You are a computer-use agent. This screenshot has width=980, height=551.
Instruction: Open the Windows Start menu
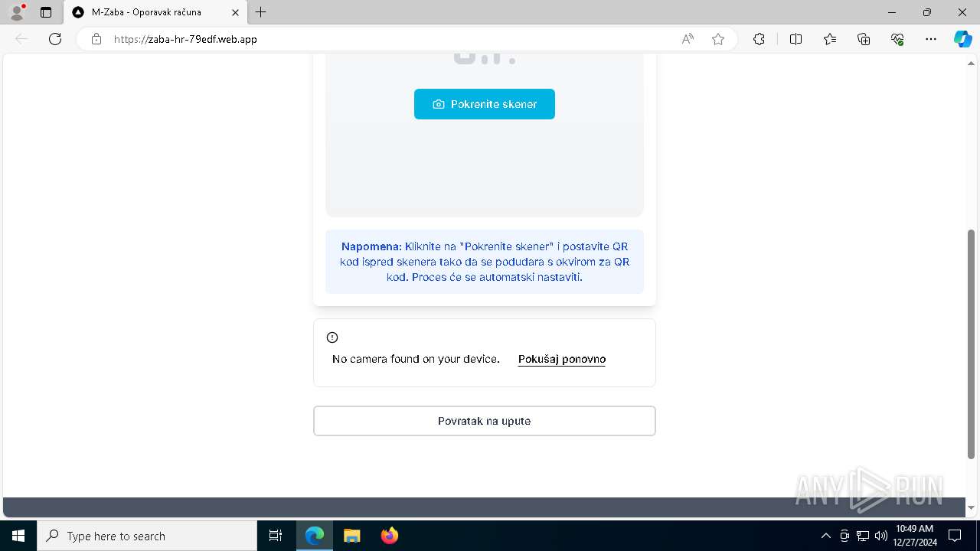point(18,536)
